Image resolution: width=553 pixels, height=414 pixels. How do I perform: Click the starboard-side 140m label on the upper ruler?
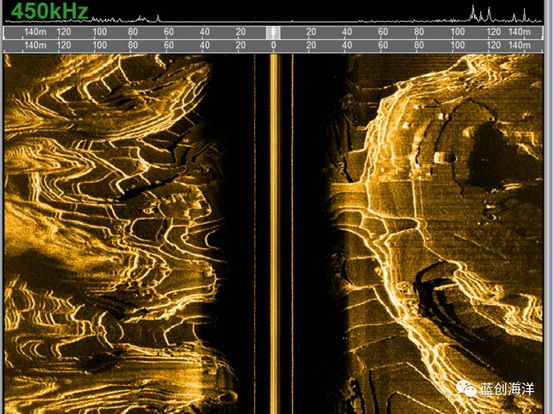tap(519, 32)
